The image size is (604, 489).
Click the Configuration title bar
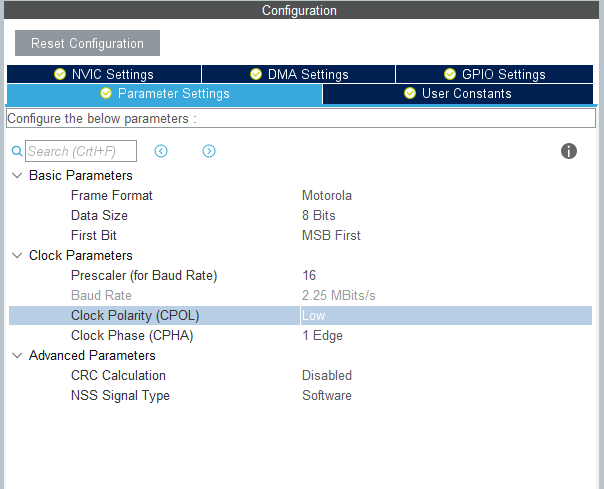tap(302, 10)
